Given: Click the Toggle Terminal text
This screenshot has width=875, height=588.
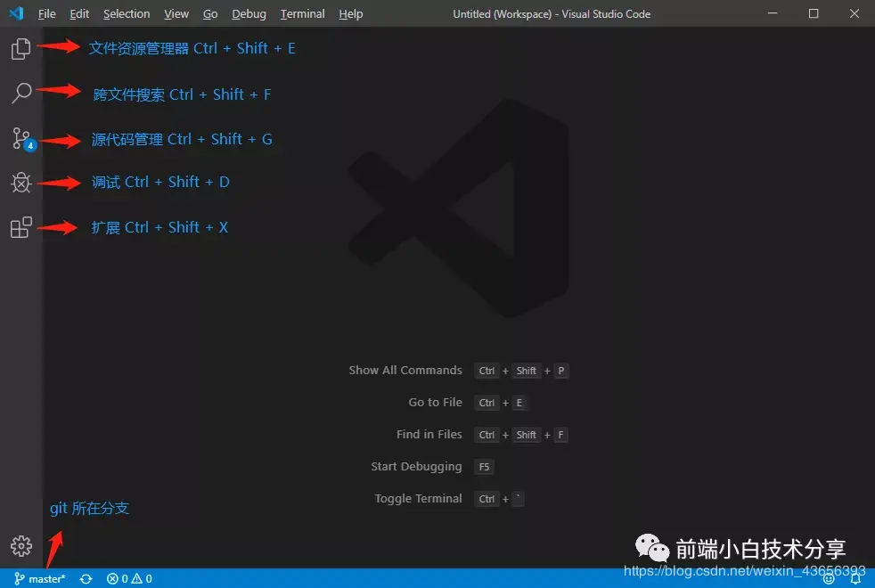Looking at the screenshot, I should tap(418, 498).
